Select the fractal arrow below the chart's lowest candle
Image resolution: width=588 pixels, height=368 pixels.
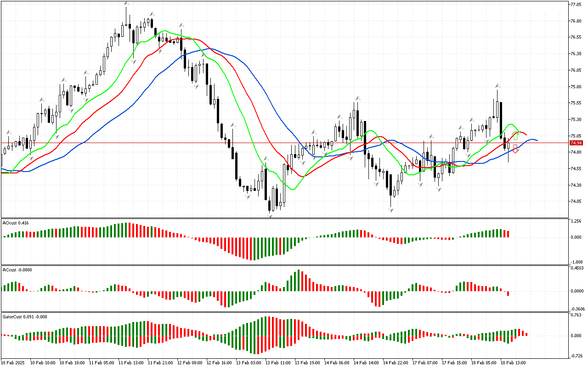(269, 215)
